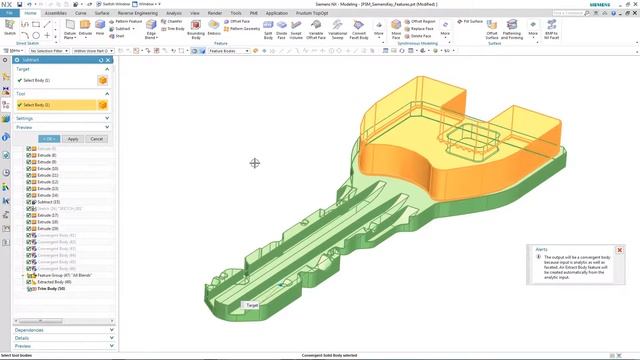Click the Target body selection cube icon
Screen dimensions: 640x360
tap(103, 80)
